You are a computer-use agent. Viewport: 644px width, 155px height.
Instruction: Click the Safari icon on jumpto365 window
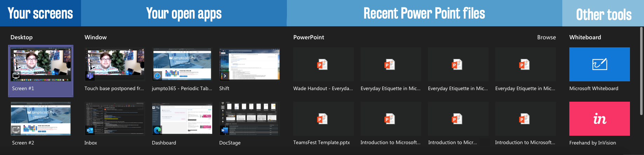pyautogui.click(x=157, y=76)
